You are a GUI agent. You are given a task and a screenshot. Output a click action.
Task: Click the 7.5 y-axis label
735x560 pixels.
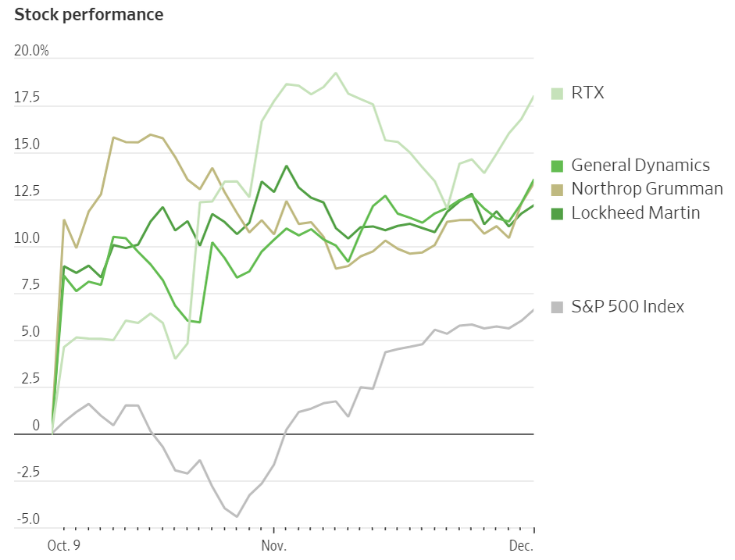(x=30, y=285)
